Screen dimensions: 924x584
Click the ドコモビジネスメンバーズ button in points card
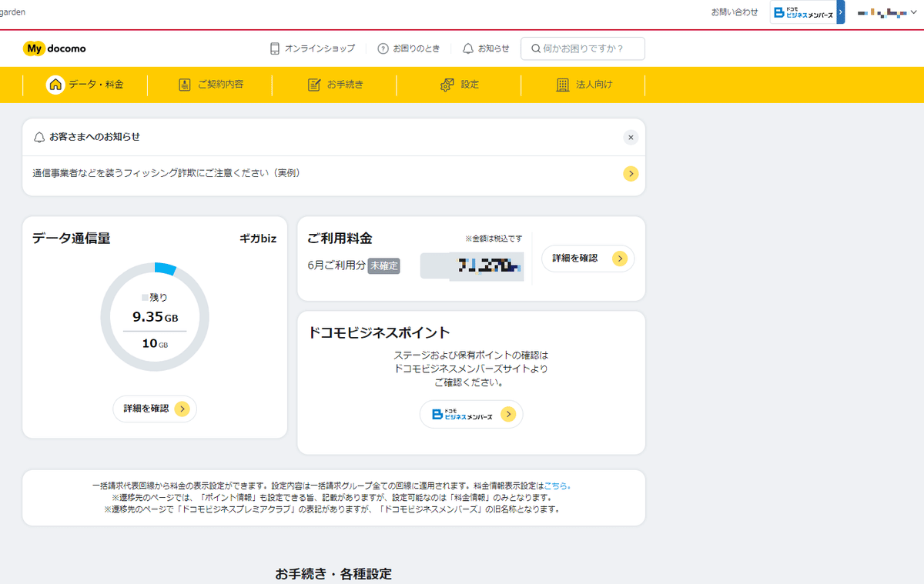point(471,414)
